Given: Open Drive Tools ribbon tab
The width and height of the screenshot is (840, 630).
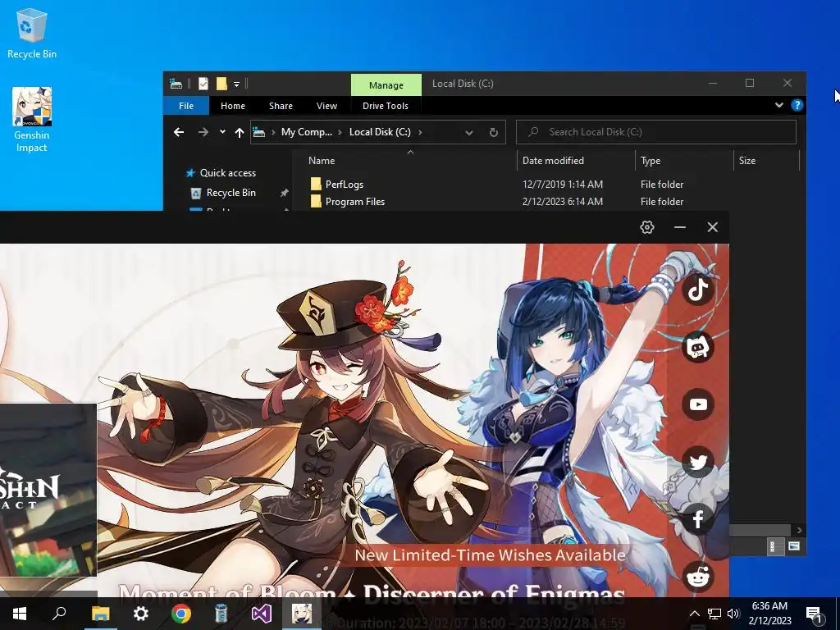Looking at the screenshot, I should (386, 106).
